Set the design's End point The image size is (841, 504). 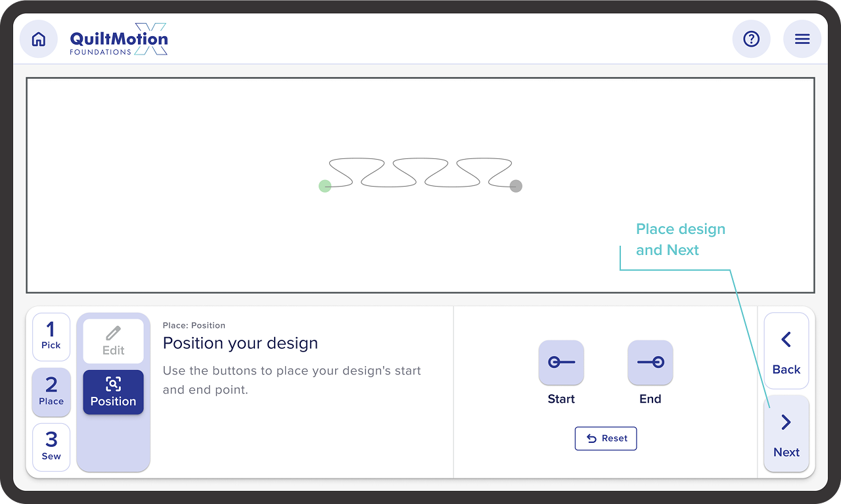tap(650, 363)
